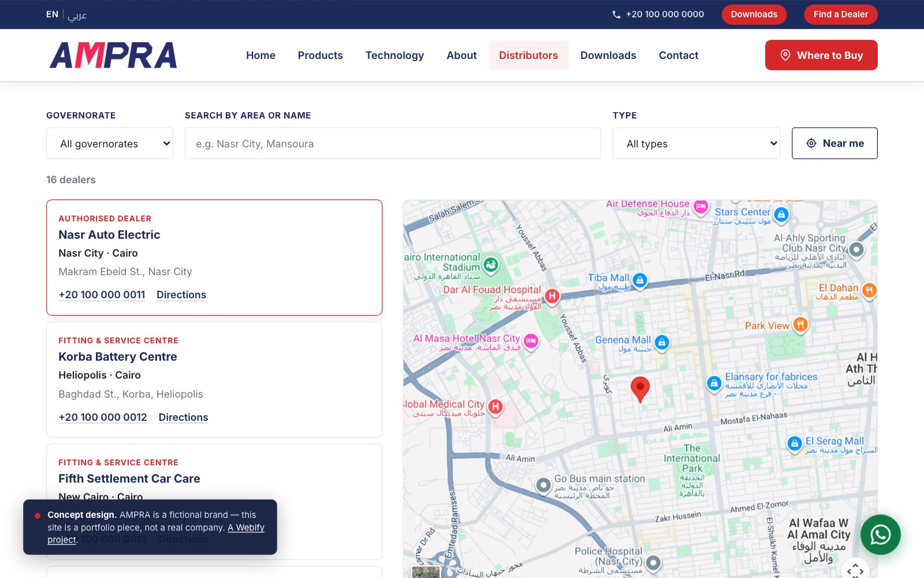Open the Type dropdown

point(696,143)
